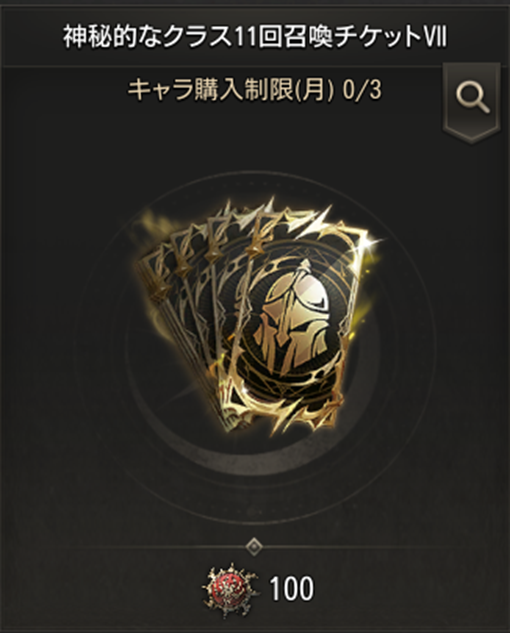
Task: Click the diamond divider ornament above the price
Action: point(254,546)
